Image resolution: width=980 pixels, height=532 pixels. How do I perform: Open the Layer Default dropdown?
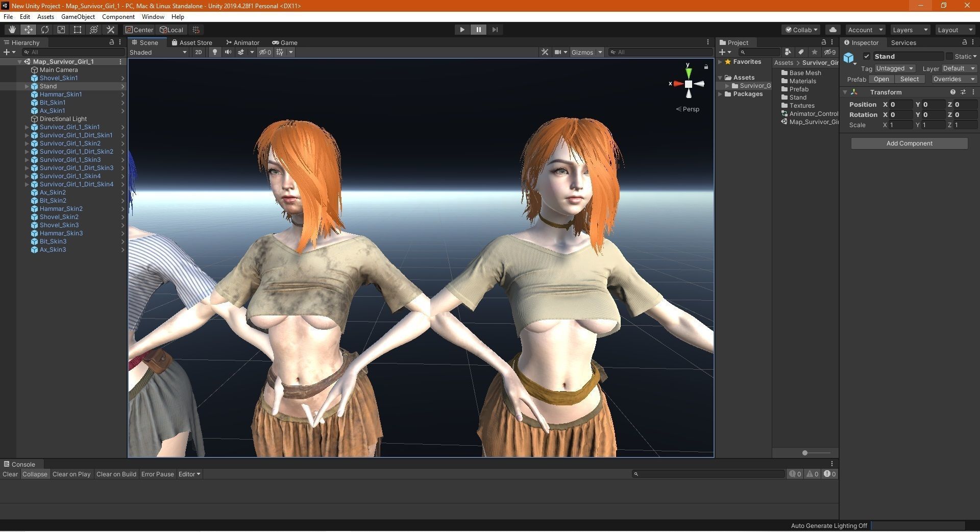coord(959,68)
